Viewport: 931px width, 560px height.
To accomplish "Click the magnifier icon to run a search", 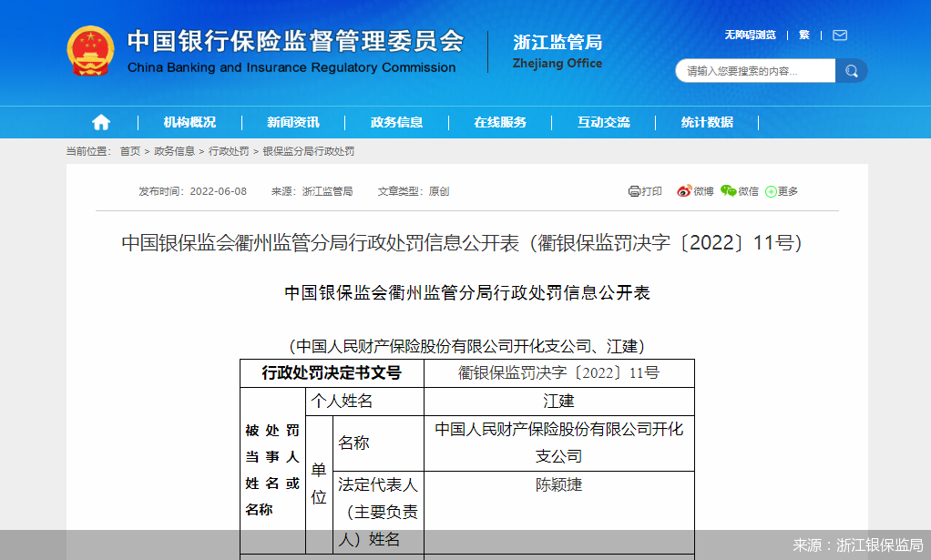I will pyautogui.click(x=851, y=70).
